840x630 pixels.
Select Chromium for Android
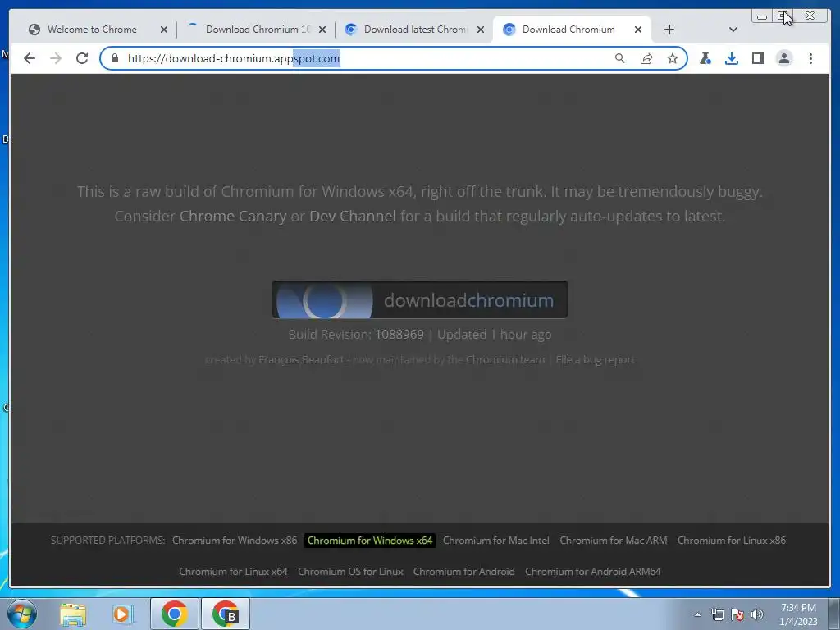pos(464,572)
